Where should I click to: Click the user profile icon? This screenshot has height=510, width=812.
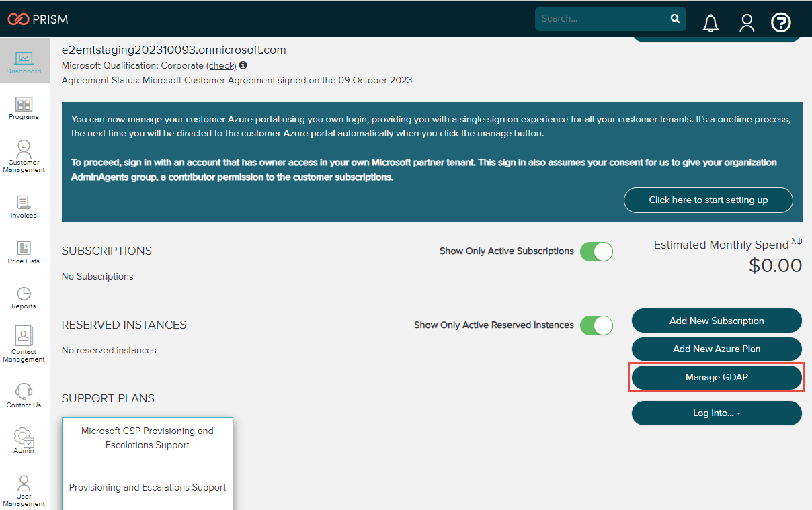point(747,24)
